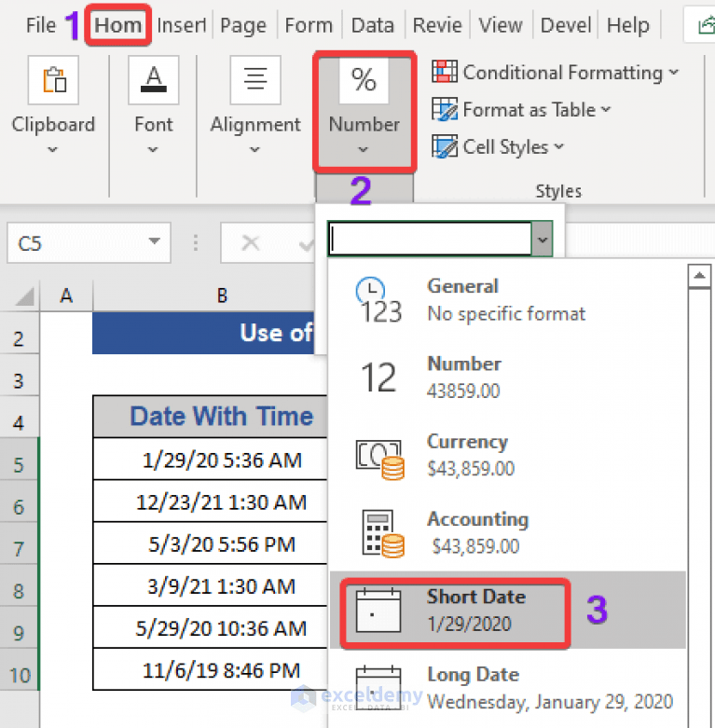Click the formula bar cancel X icon
Screen dimensions: 715x728
point(251,242)
